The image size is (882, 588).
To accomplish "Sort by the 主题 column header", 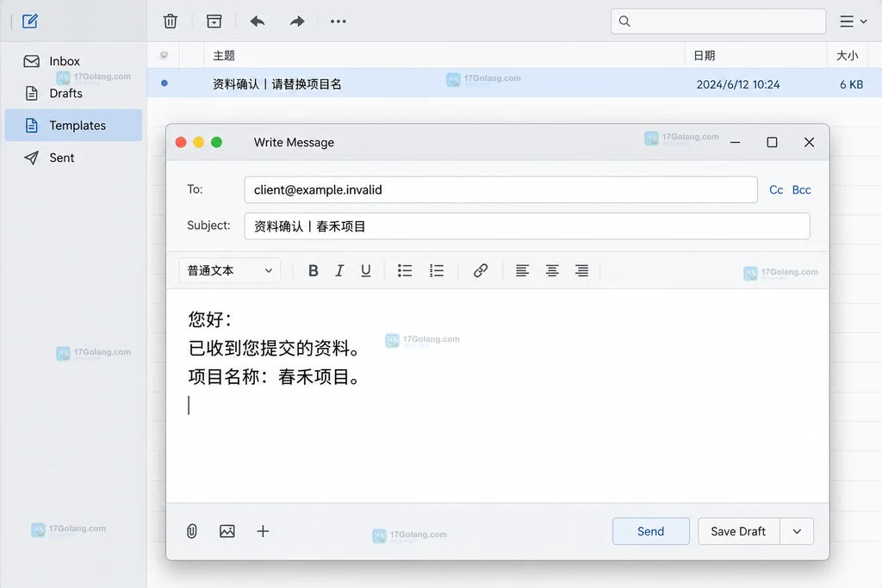I will click(224, 56).
